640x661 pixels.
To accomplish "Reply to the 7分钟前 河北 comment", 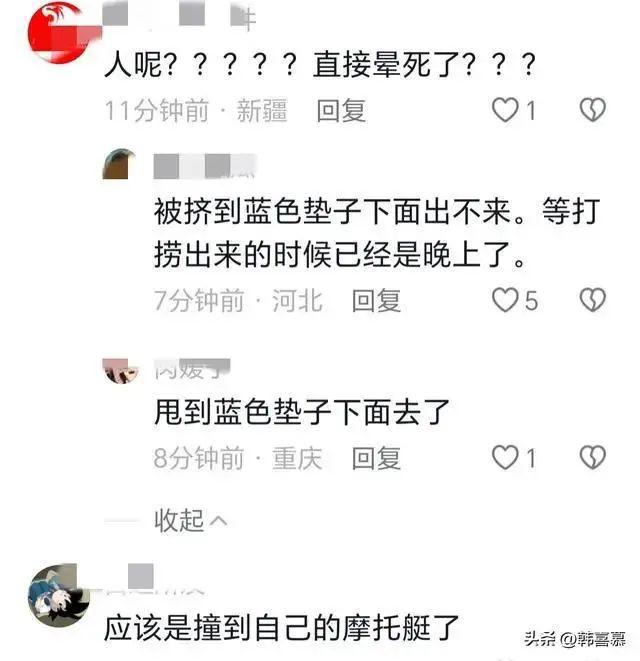I will [376, 301].
